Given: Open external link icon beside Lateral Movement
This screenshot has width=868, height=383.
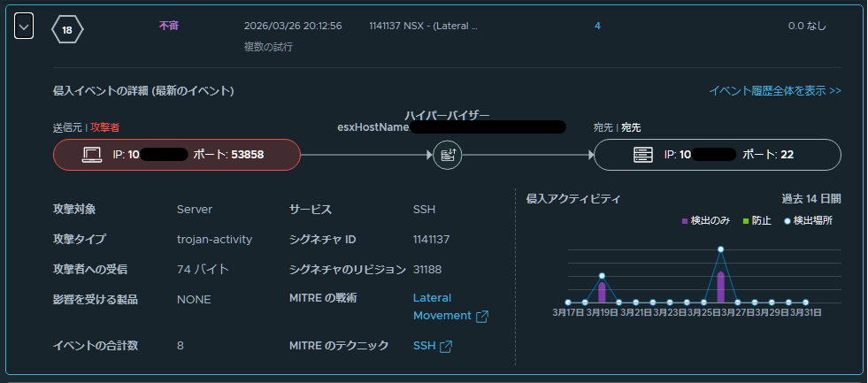Looking at the screenshot, I should click(482, 316).
